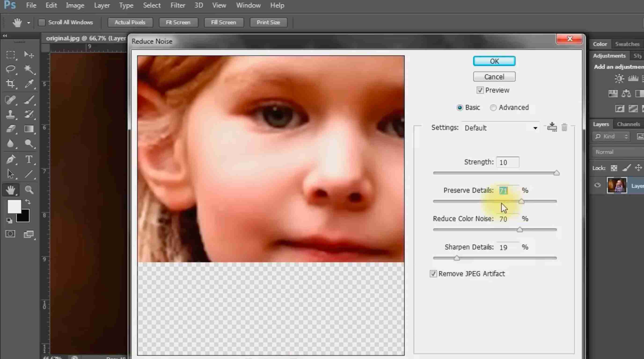This screenshot has width=644, height=359.
Task: Change the screen mode
Action: coord(29,234)
